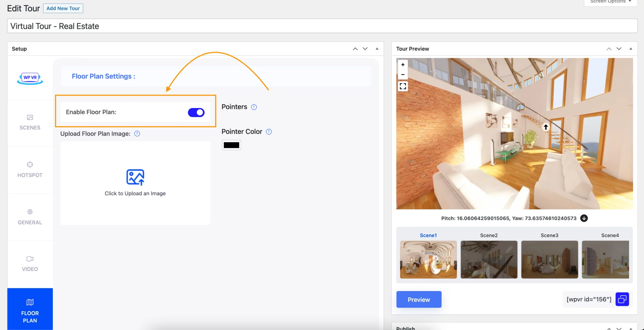Click Add New Tour button
Image resolution: width=644 pixels, height=330 pixels.
click(x=63, y=8)
